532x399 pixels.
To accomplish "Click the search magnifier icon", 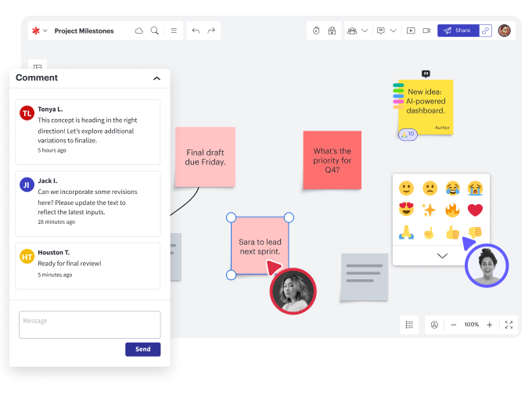I will click(x=155, y=31).
